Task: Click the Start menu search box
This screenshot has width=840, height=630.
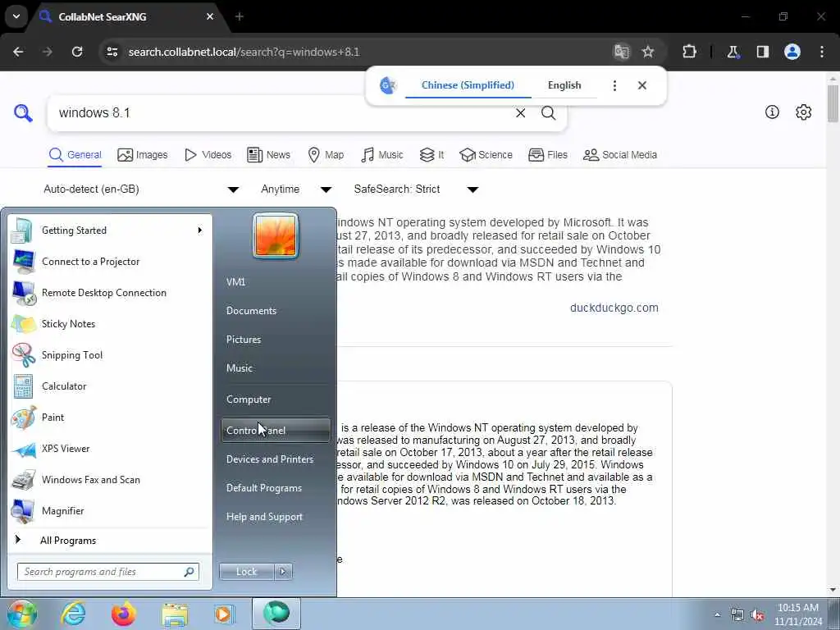Action: 108,572
